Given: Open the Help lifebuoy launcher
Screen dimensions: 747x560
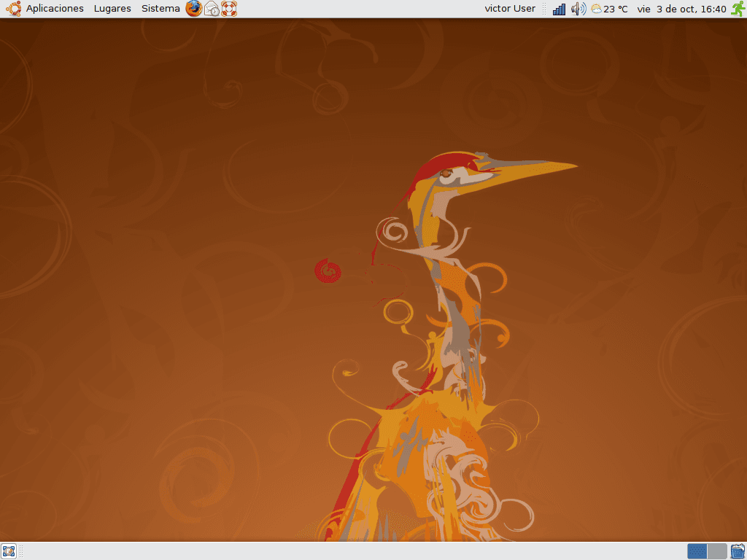Looking at the screenshot, I should point(229,9).
